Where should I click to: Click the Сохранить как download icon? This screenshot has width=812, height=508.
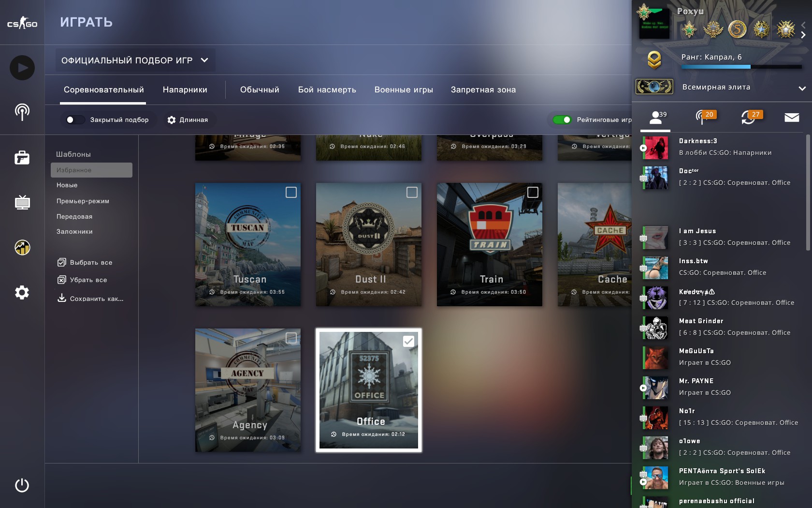pos(62,298)
